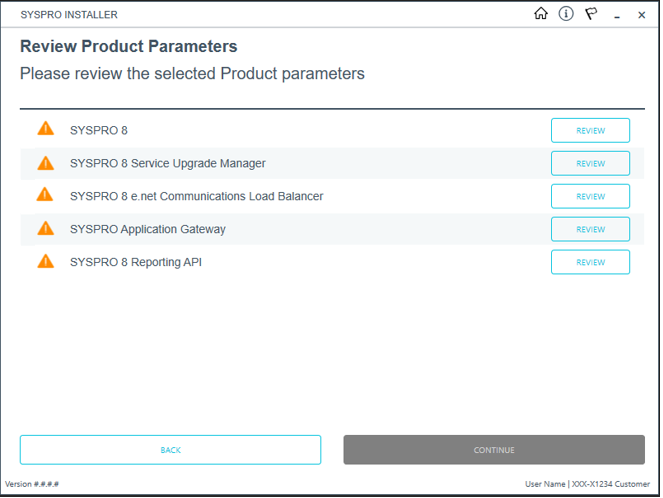The height and width of the screenshot is (498, 663).
Task: Click warning icon for Service Upgrade Manager
Action: (x=45, y=163)
